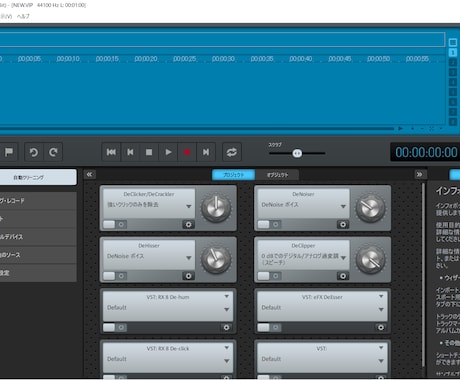Image resolution: width=460 pixels, height=380 pixels.
Task: Zoom out with the minus timeline icon
Action: [x=422, y=128]
